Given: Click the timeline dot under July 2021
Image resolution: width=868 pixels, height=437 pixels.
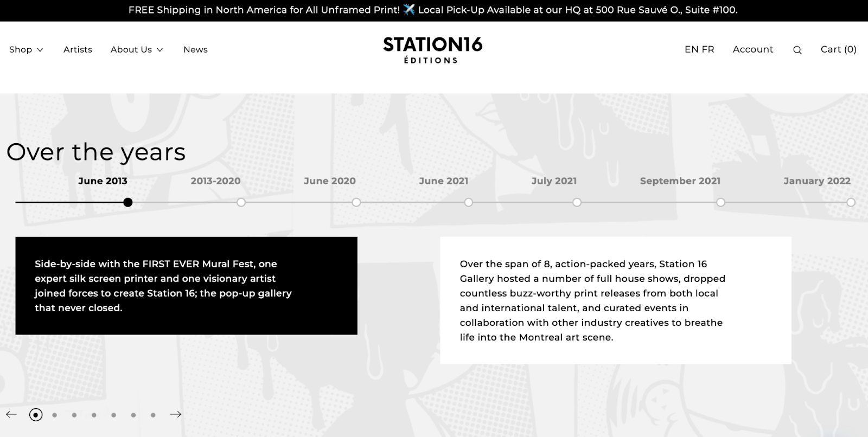Looking at the screenshot, I should pos(577,202).
